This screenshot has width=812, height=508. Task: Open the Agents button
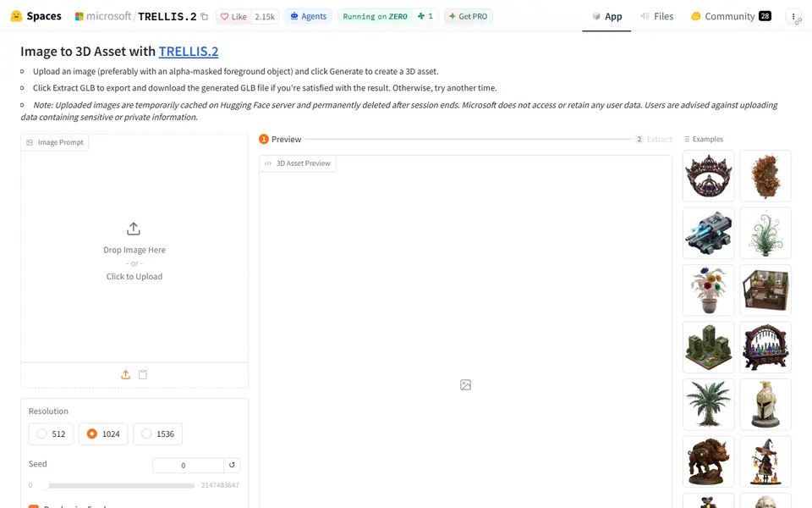click(308, 16)
